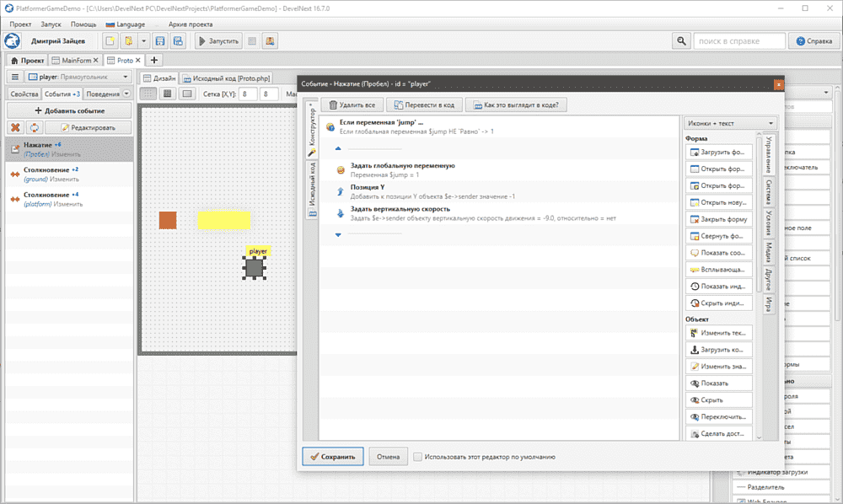Image resolution: width=843 pixels, height=504 pixels.
Task: Click the 'Сохранить' button
Action: [x=333, y=457]
